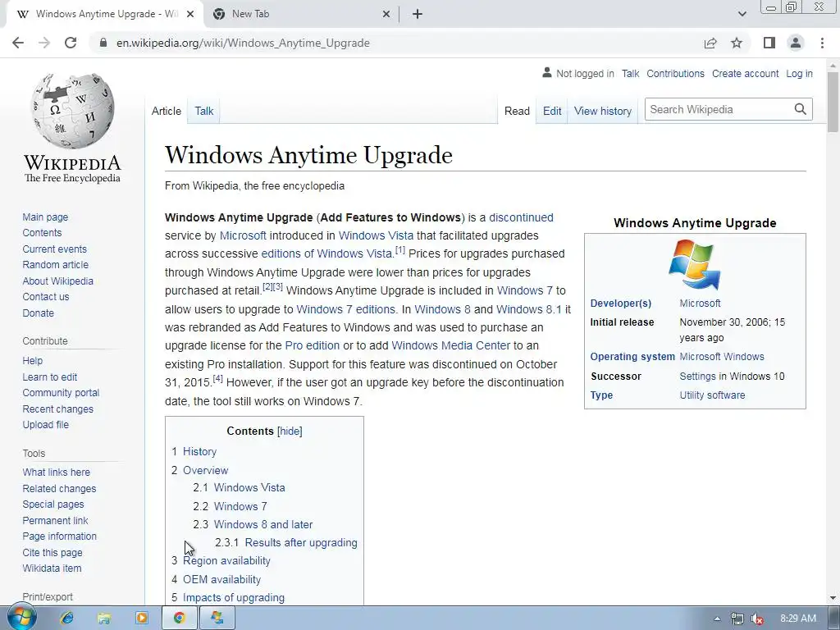This screenshot has height=630, width=840.
Task: Click the Windows Anytime Upgrade logo image
Action: click(x=695, y=264)
